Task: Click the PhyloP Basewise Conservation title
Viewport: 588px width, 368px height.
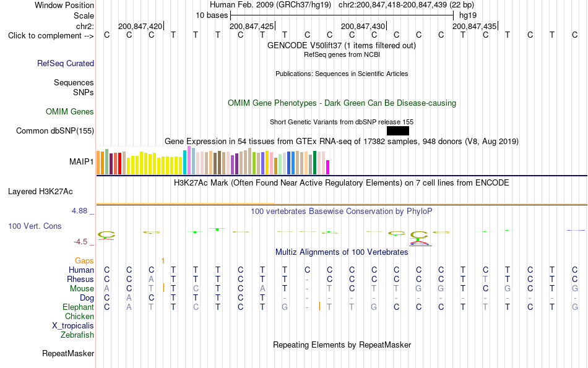Action: click(342, 212)
